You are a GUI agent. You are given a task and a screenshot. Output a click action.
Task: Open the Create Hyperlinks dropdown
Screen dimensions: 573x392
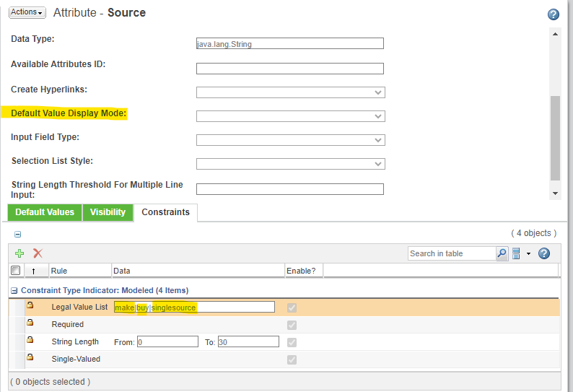click(x=290, y=92)
